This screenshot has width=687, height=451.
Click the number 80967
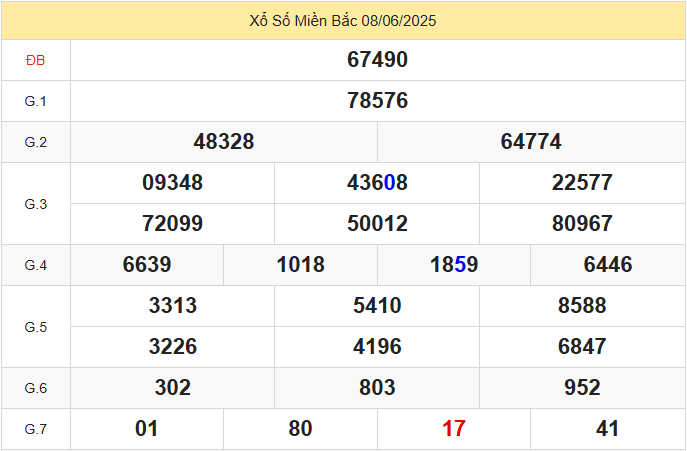(582, 224)
